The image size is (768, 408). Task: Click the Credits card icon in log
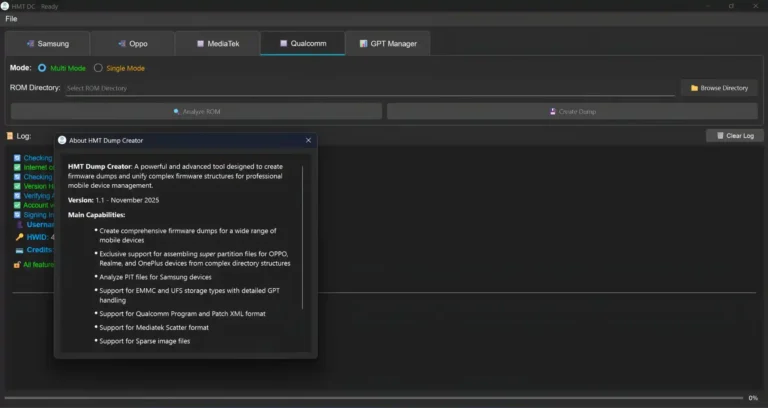point(18,250)
